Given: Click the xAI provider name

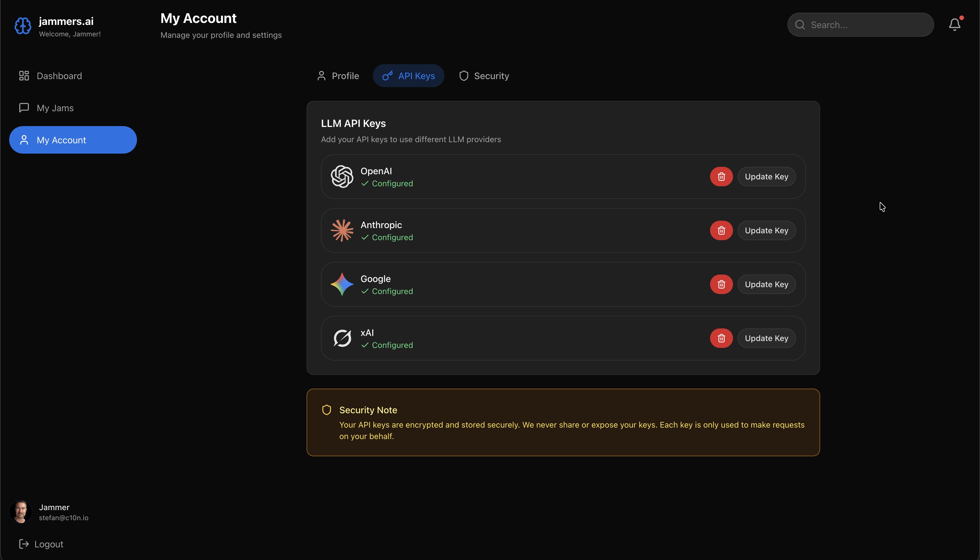Looking at the screenshot, I should (367, 333).
